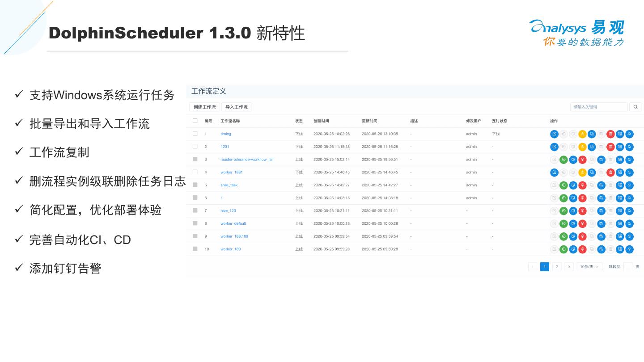Screen dimensions: 644x362
Task: Delete the worker_1881 workflow with trash icon
Action: point(610,172)
